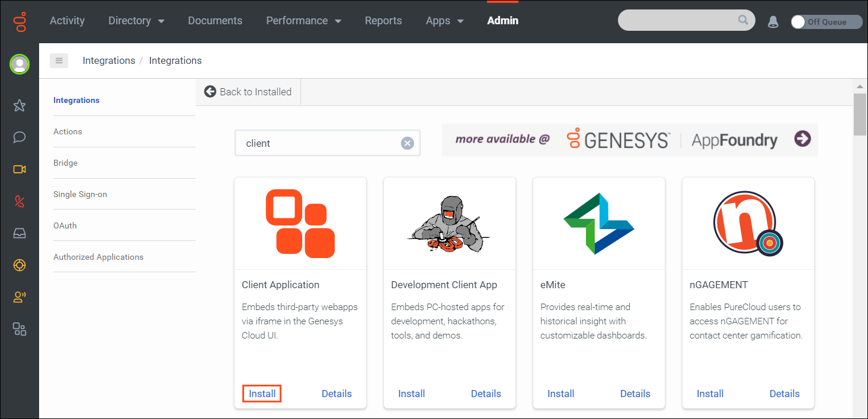868x419 pixels.
Task: Click Back to Installed button
Action: (248, 92)
